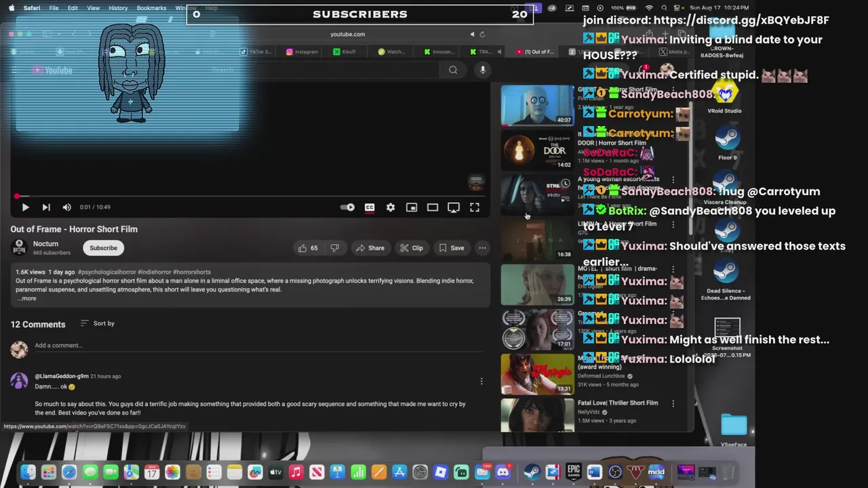
Task: Open Bookmarks menu
Action: tap(151, 8)
